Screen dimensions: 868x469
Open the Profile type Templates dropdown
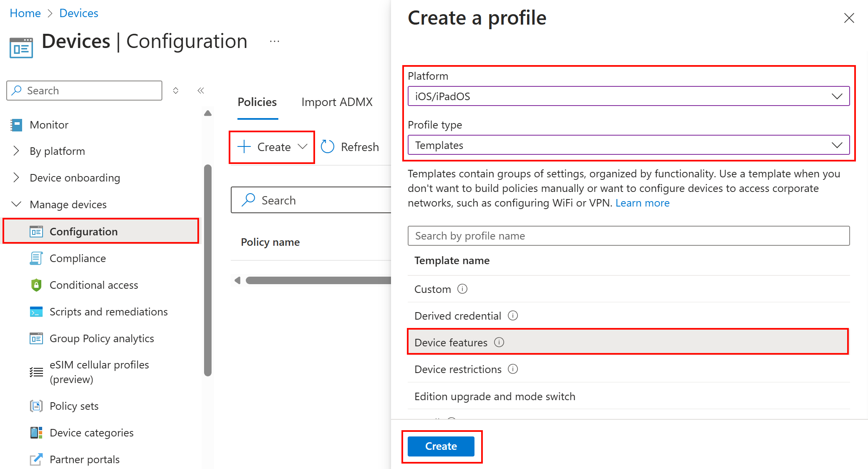pyautogui.click(x=628, y=145)
